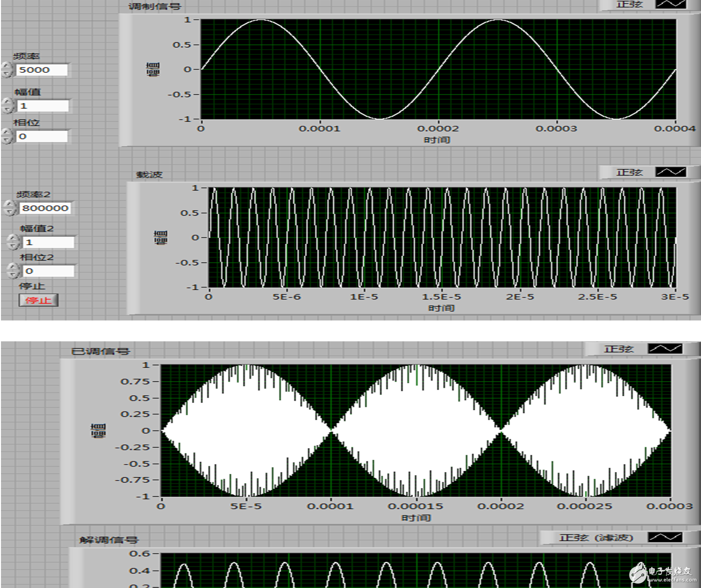Click the 频率2 field showing 800000
Viewport: 701px width, 588px height.
coord(46,208)
